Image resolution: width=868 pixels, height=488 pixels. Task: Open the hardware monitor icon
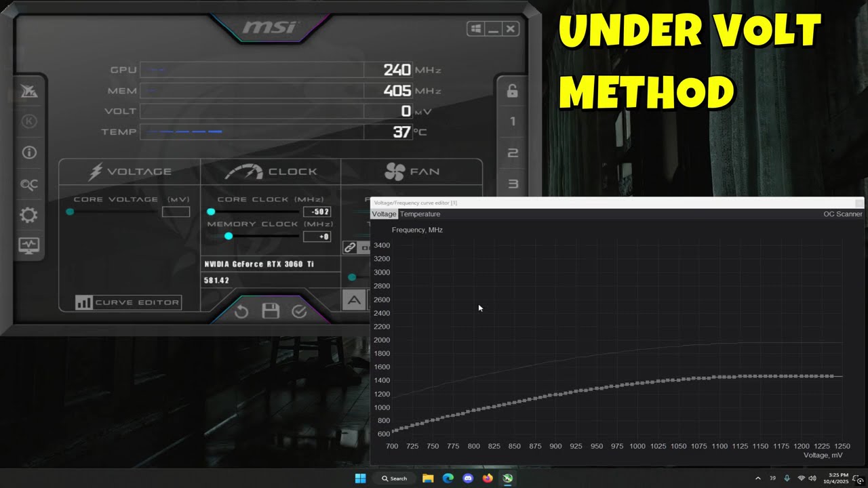(29, 245)
